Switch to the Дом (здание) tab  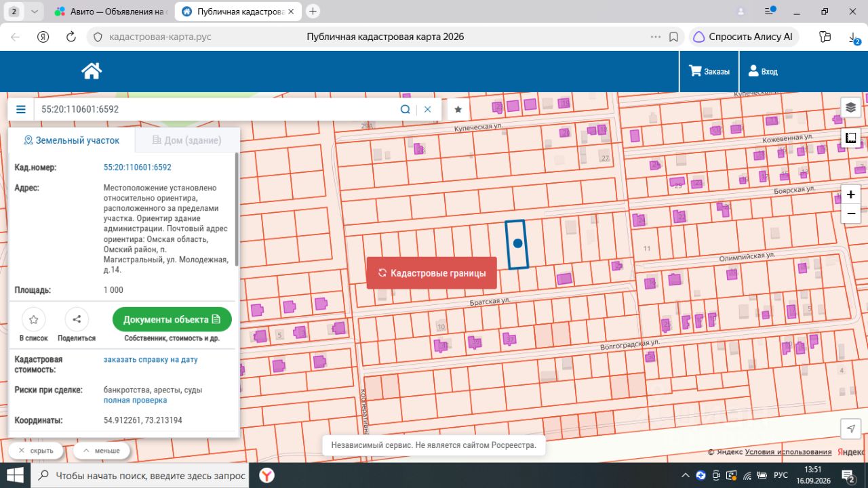click(187, 140)
